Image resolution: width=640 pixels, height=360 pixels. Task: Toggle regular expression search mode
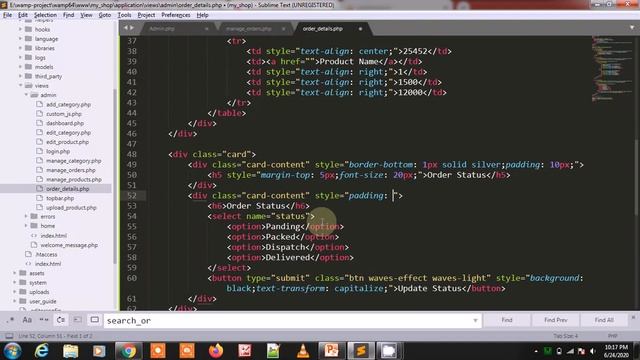pos(11,320)
